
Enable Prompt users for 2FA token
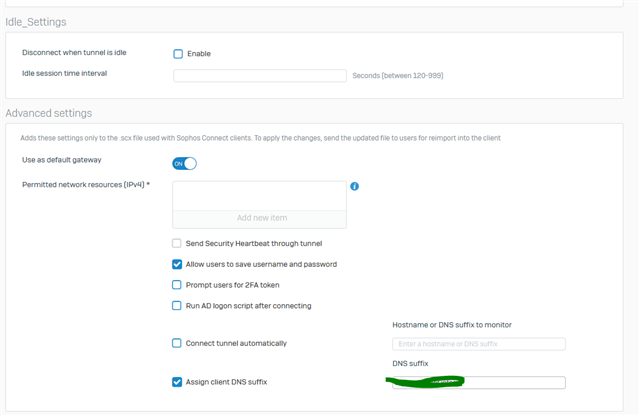point(177,285)
